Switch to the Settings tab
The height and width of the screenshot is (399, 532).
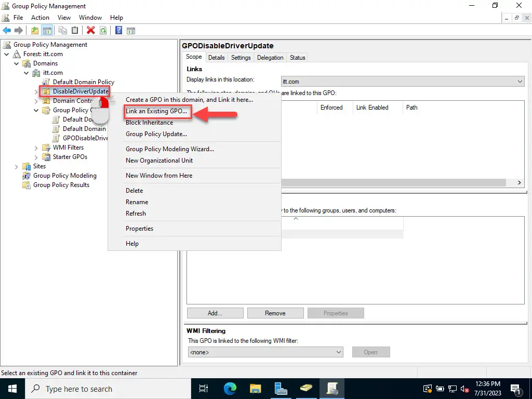[x=241, y=58]
